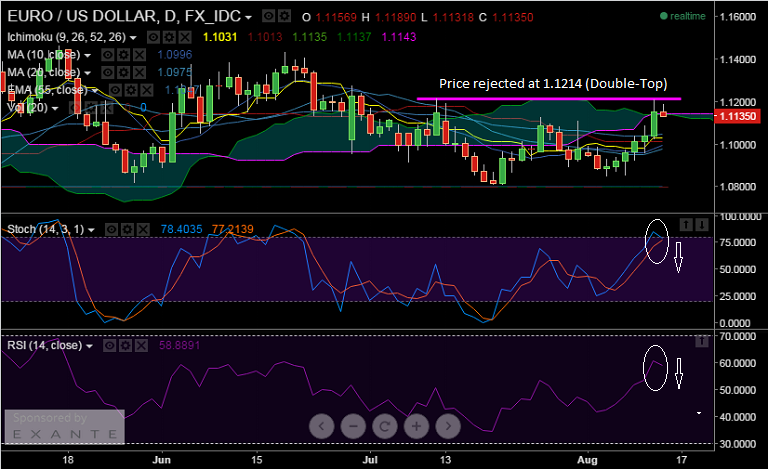
Task: Click the Ichimoku value 1.1031 in yellow
Action: pos(220,37)
